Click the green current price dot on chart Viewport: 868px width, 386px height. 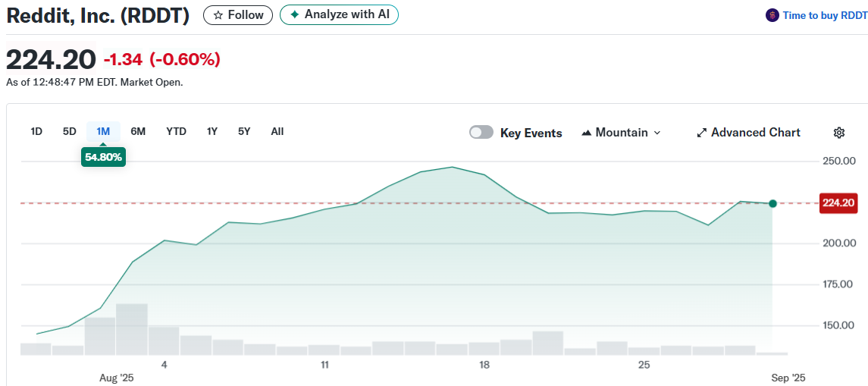point(772,204)
